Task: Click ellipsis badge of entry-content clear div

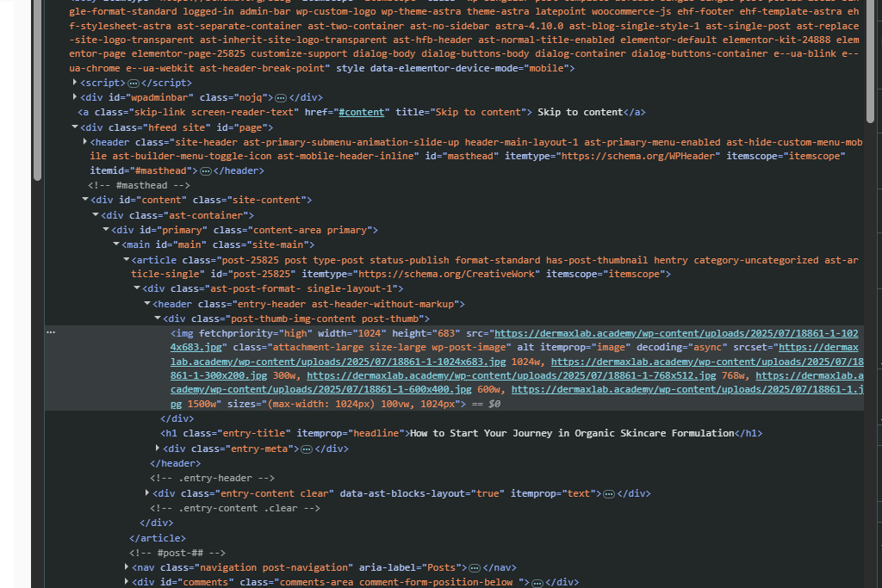Action: [x=609, y=493]
